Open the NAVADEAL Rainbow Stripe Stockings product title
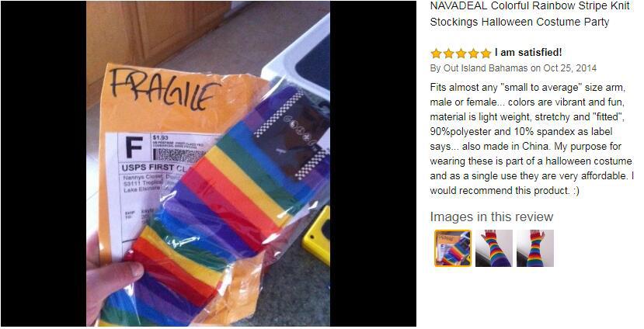This screenshot has height=329, width=644. coord(529,14)
